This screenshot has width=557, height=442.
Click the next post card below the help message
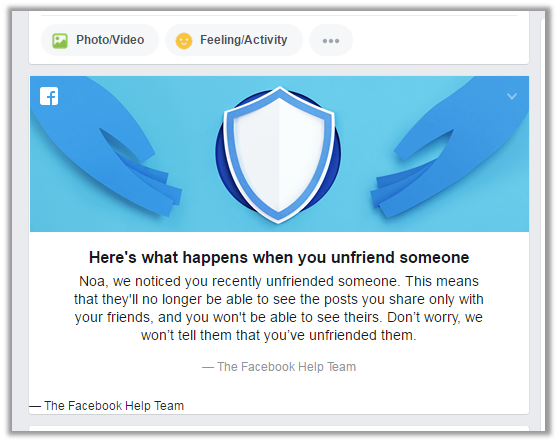click(279, 428)
